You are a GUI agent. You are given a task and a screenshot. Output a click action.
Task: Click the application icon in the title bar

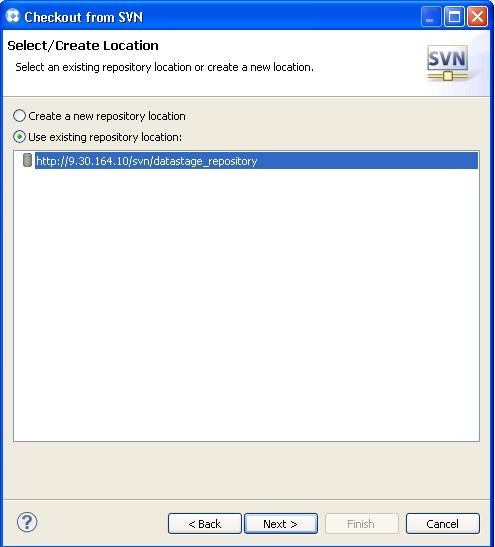pyautogui.click(x=13, y=16)
